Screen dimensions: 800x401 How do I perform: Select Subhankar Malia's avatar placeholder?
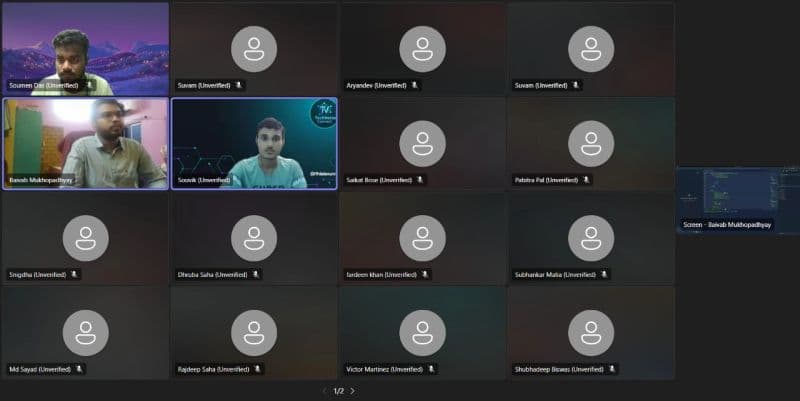coord(591,237)
